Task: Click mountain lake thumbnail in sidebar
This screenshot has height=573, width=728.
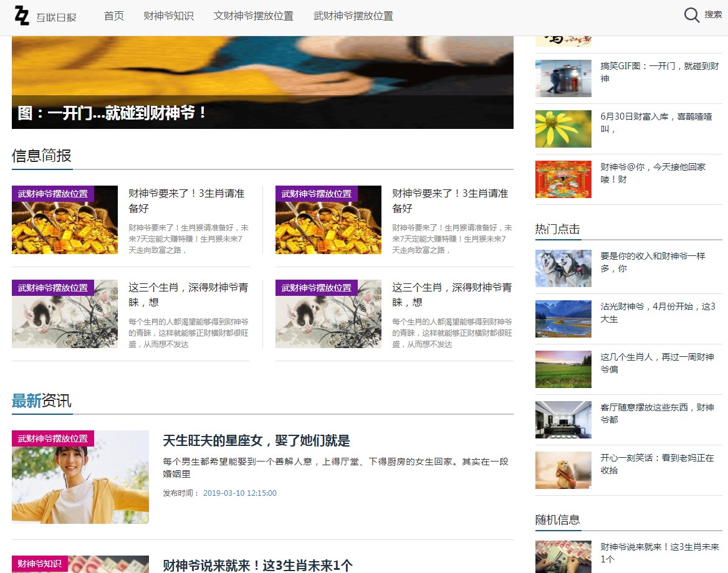Action: click(x=563, y=319)
